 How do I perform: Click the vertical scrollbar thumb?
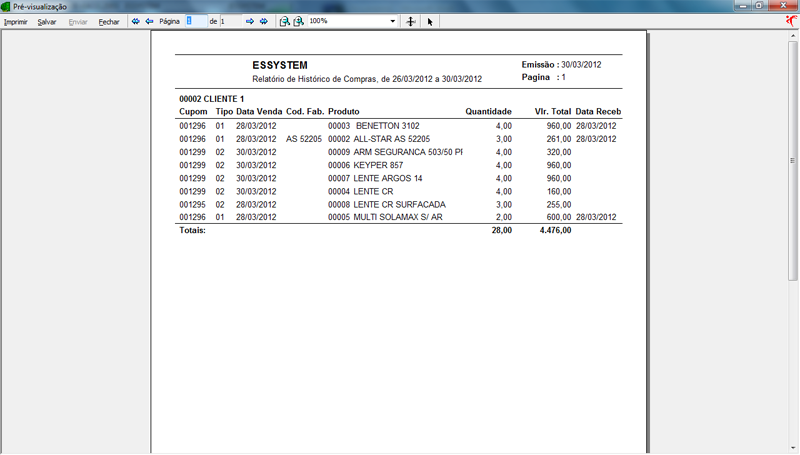coord(793,160)
